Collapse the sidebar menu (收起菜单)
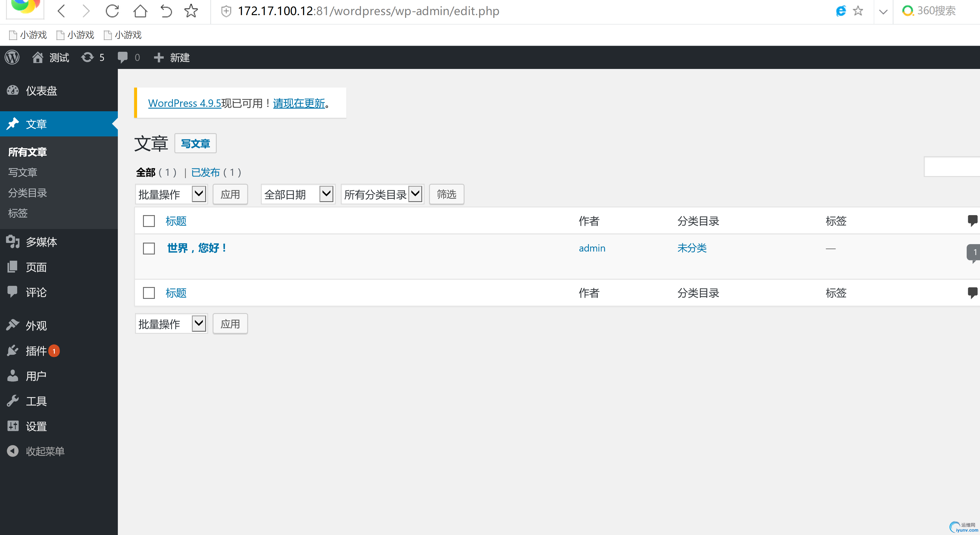Viewport: 980px width, 535px height. click(x=45, y=451)
